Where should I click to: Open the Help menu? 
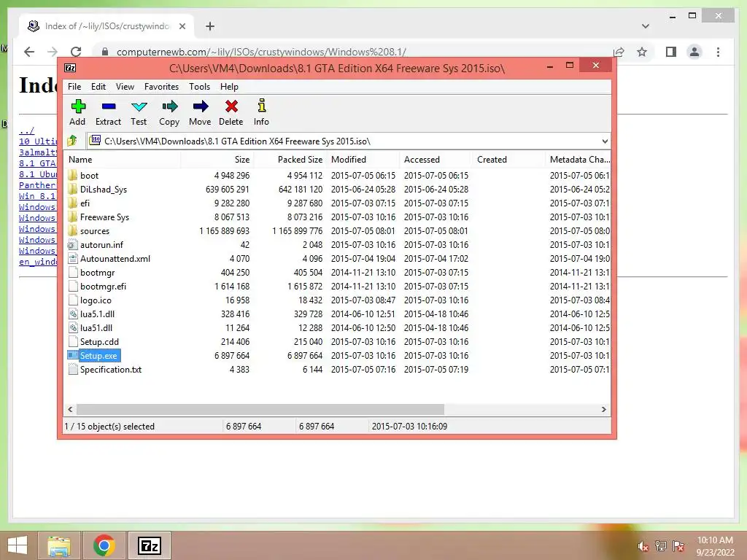click(229, 87)
